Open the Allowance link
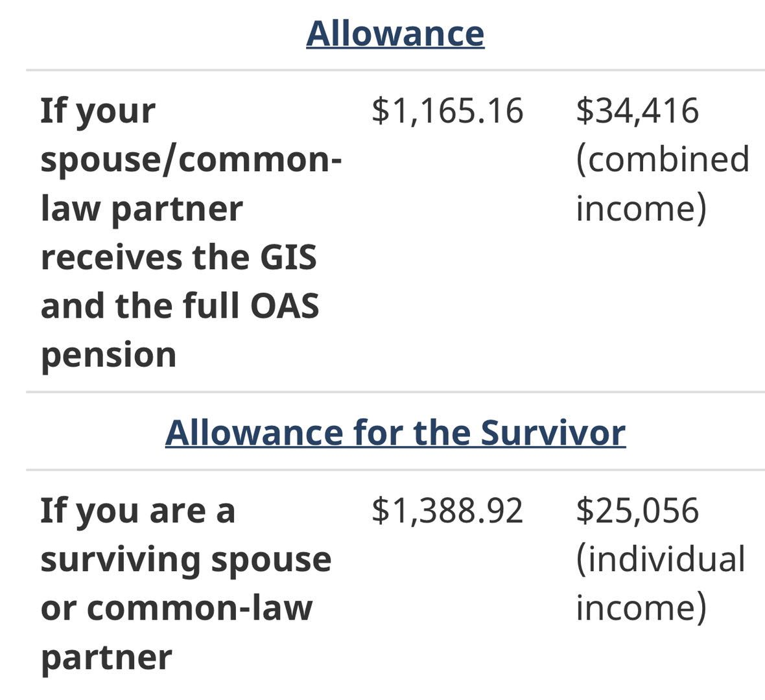The width and height of the screenshot is (765, 700). click(x=395, y=34)
